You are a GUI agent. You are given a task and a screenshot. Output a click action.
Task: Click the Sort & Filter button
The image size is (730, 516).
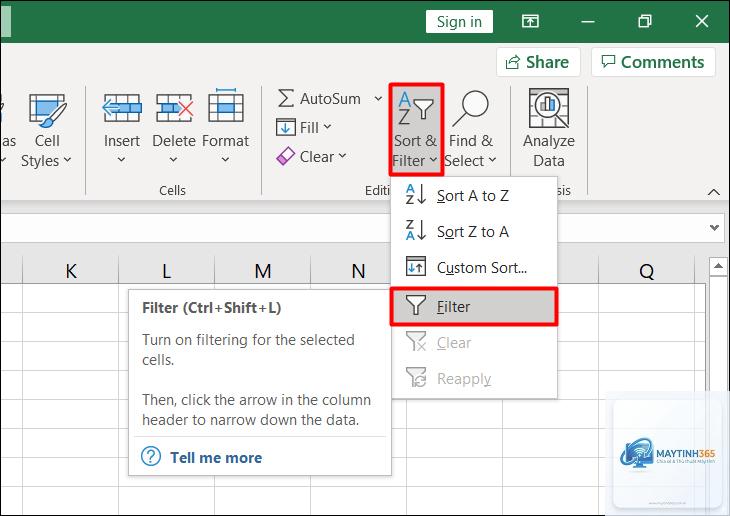click(x=416, y=129)
